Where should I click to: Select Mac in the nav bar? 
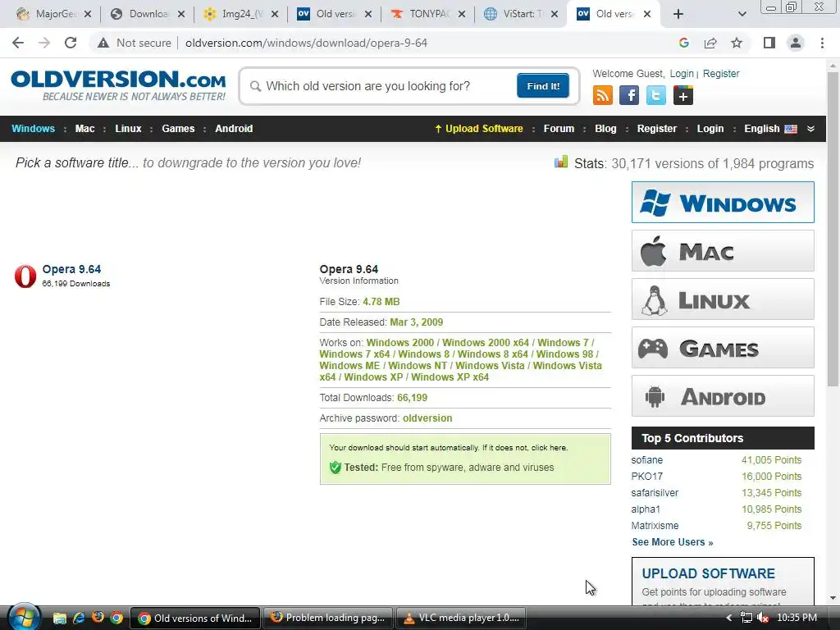tap(84, 129)
